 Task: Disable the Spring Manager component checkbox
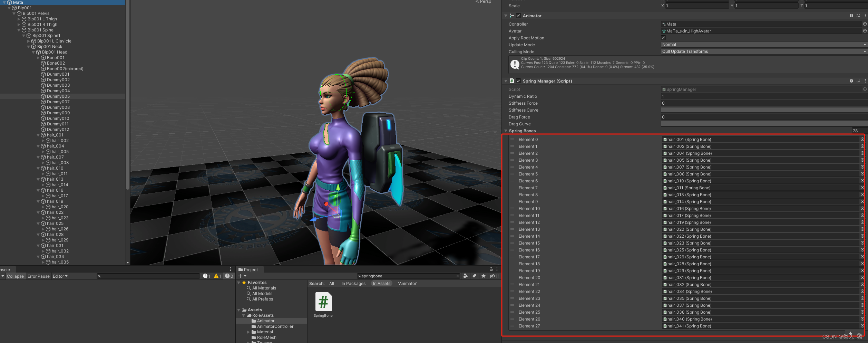point(518,81)
